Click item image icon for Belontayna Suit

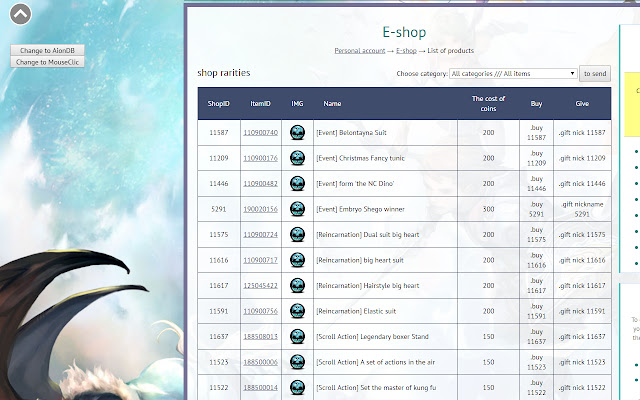point(298,133)
